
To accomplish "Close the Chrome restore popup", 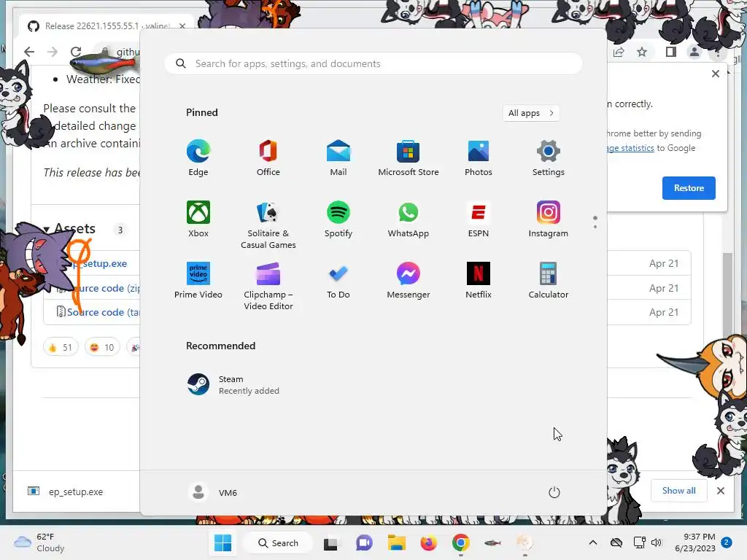I will [716, 74].
